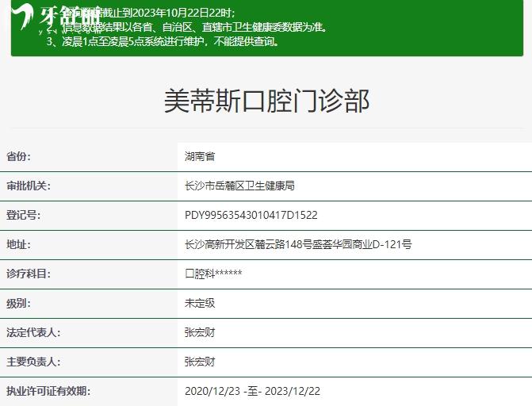Select the 省份 label
The height and width of the screenshot is (406, 532).
(18, 156)
